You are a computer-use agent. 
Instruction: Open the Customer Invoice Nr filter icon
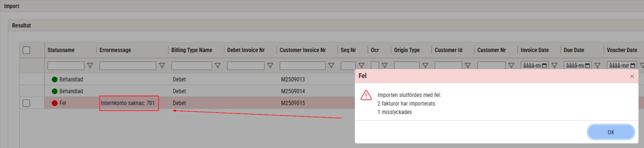[x=331, y=65]
